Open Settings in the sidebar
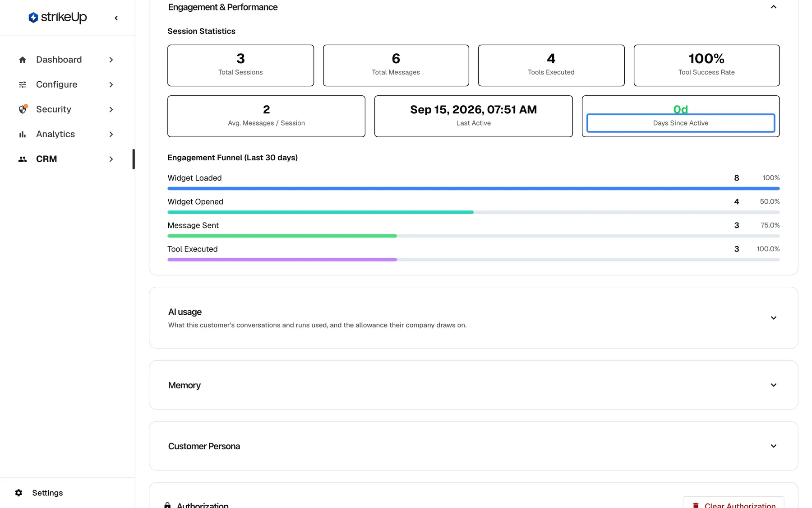The height and width of the screenshot is (508, 812). pyautogui.click(x=39, y=493)
